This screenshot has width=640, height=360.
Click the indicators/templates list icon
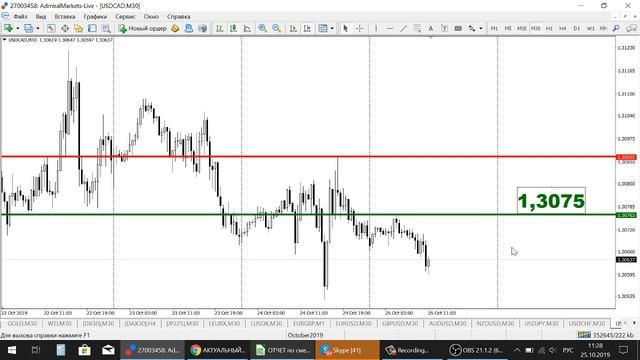click(x=323, y=28)
